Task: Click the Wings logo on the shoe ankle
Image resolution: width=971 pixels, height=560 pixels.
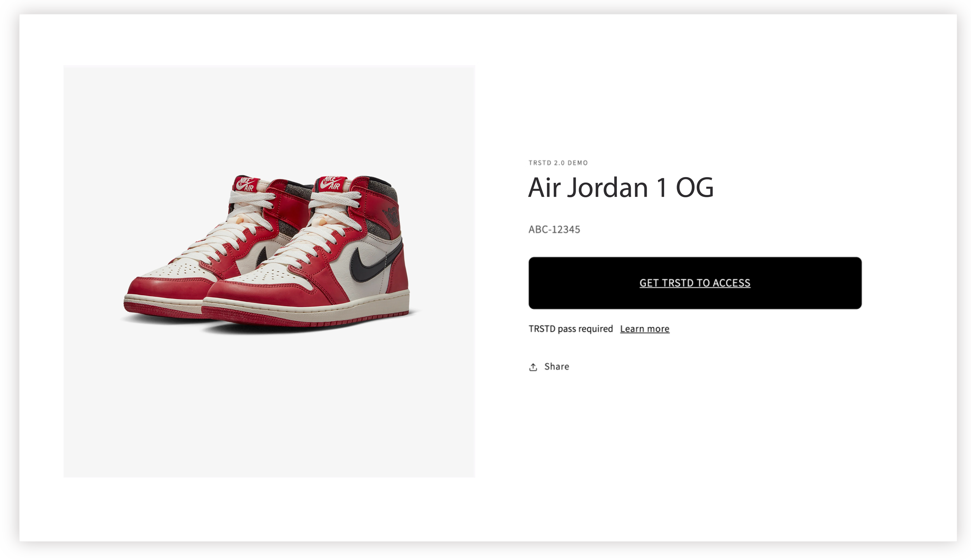Action: click(391, 216)
